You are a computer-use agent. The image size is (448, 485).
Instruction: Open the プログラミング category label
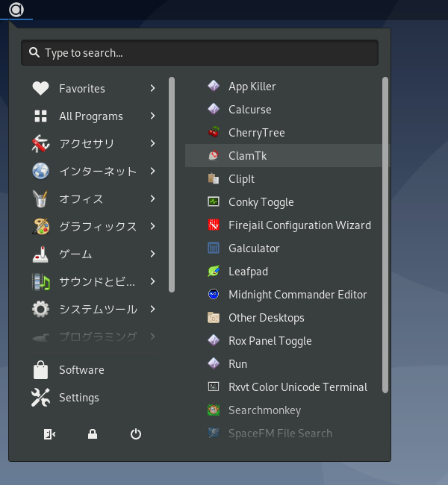tap(98, 337)
